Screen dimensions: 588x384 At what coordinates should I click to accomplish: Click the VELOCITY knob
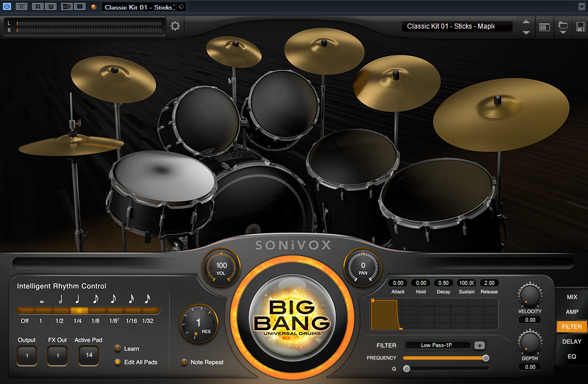point(530,295)
